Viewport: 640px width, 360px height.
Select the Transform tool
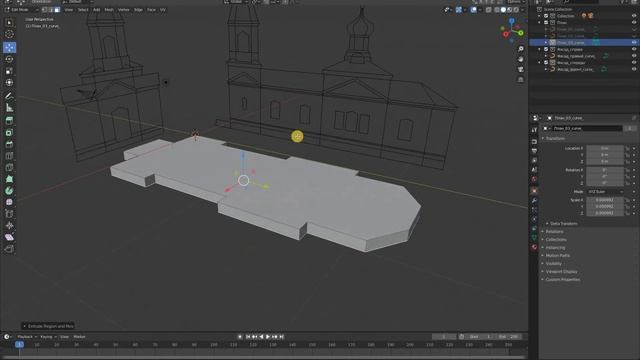(9, 83)
